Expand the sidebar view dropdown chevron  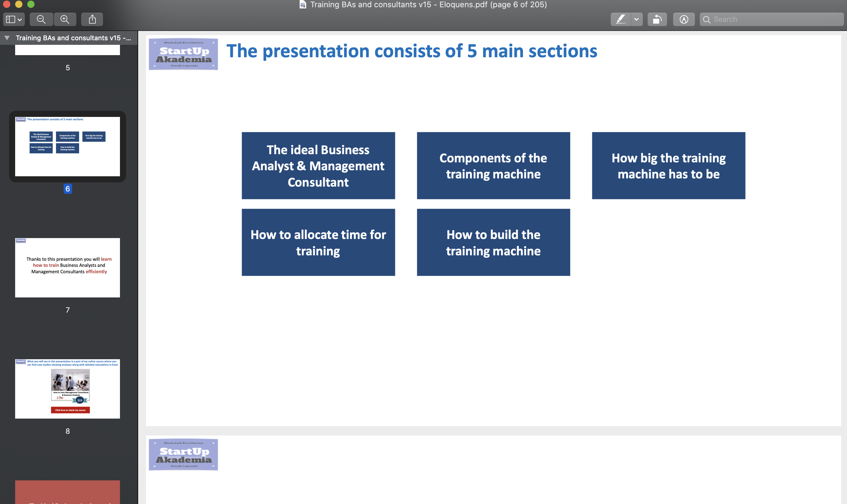[20, 20]
